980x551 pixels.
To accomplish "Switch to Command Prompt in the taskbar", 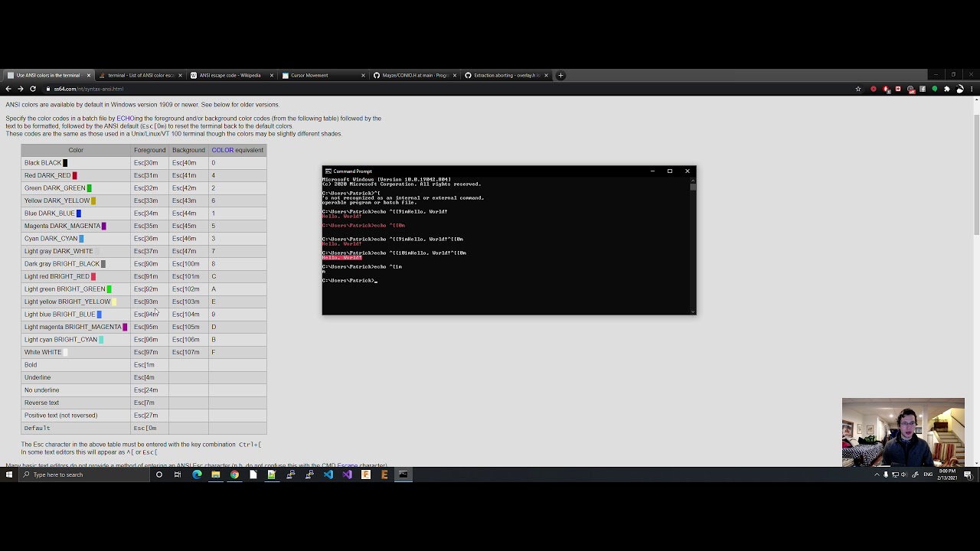I will click(x=403, y=474).
